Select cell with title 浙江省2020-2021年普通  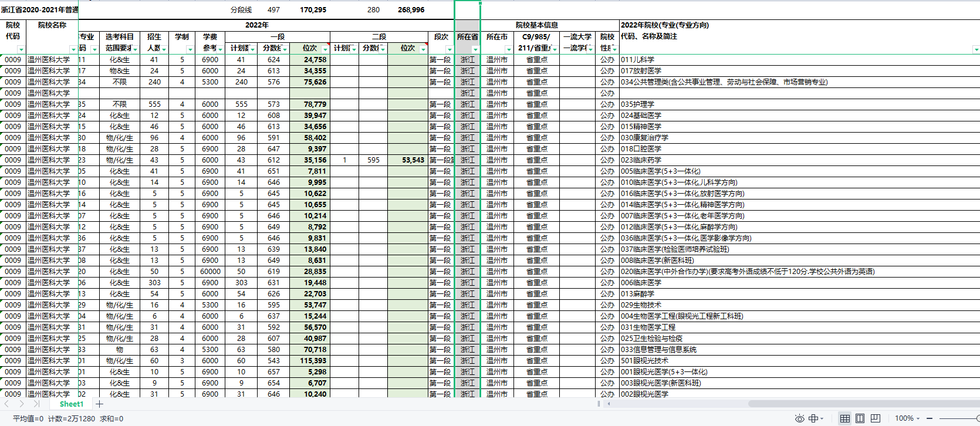39,10
